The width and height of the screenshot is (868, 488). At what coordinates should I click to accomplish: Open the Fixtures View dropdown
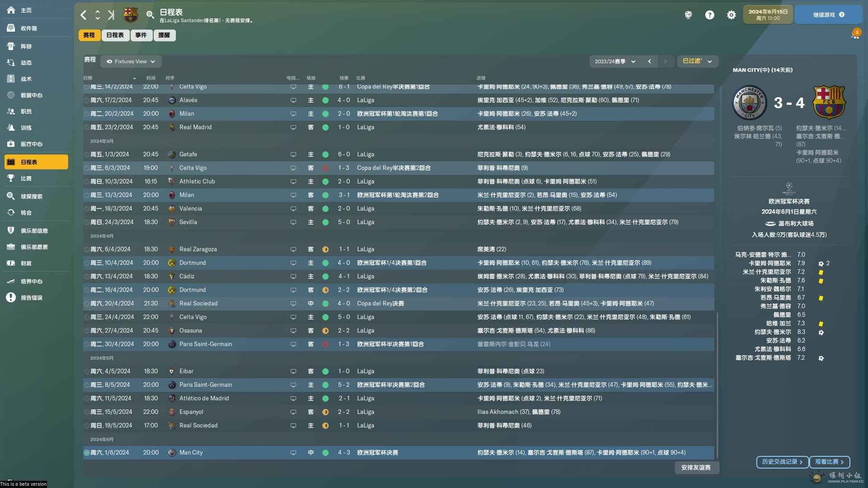point(131,61)
